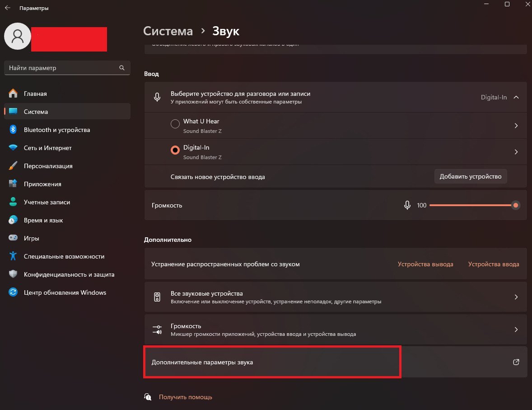Screen dimensions: 532x410
Task: Click the Время и язык clock icon
Action: [13, 220]
